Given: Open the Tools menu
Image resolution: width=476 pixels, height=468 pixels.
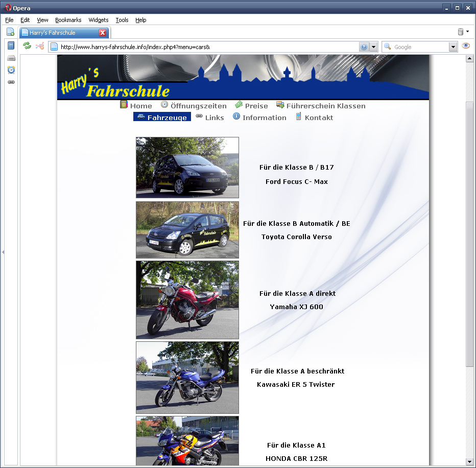Looking at the screenshot, I should click(122, 20).
